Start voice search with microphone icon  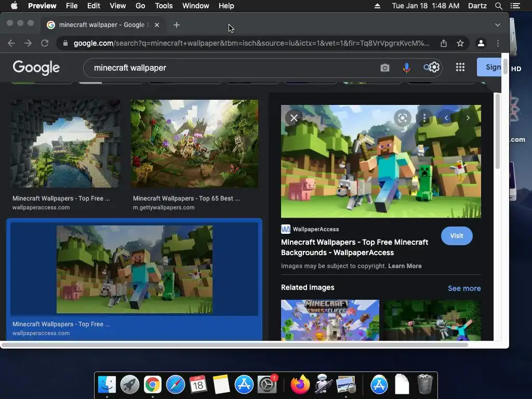[406, 68]
